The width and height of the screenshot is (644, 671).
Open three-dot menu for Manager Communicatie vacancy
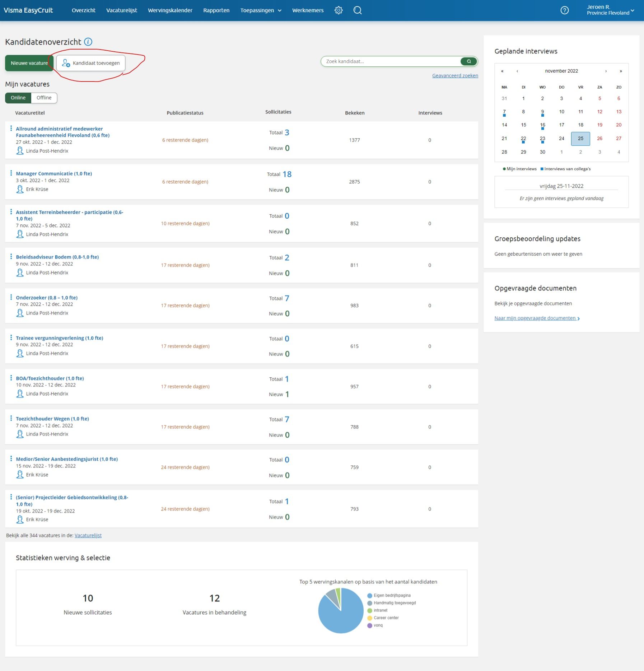click(11, 173)
